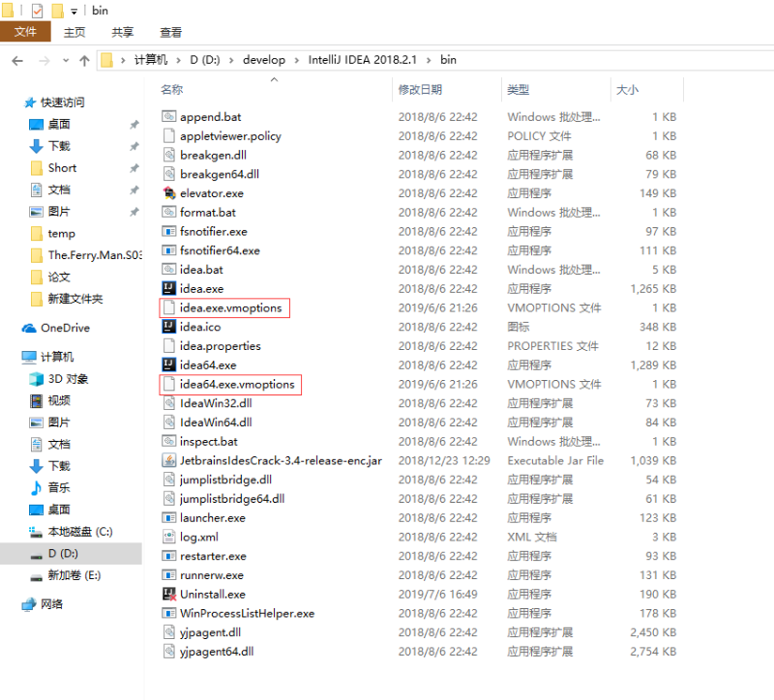Viewport: 774px width, 700px height.
Task: Click IntelliJ IDEA 2018.2.1 in the breadcrumb
Action: [x=362, y=60]
